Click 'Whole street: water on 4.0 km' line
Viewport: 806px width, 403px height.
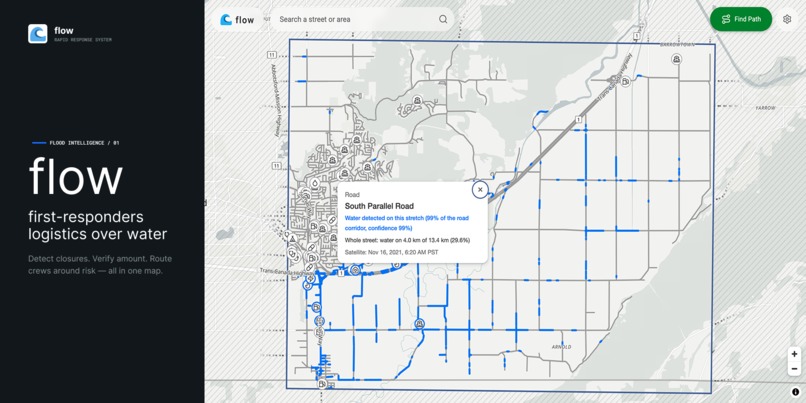(407, 240)
